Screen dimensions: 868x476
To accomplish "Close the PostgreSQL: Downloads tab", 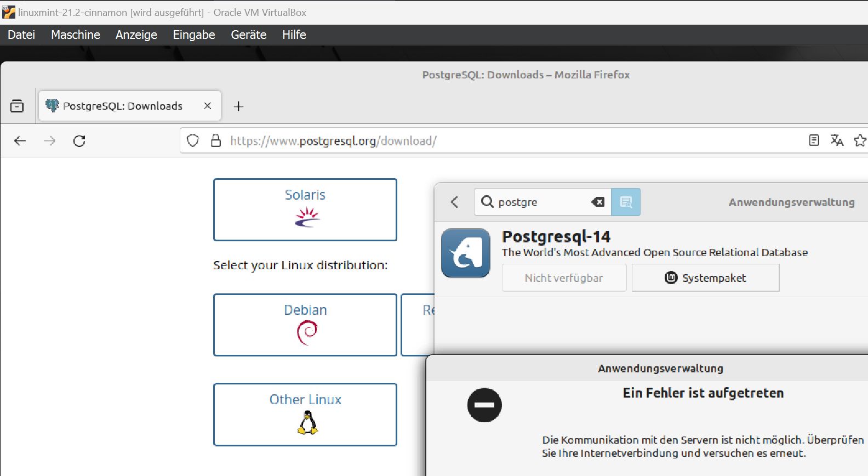I will [x=208, y=106].
